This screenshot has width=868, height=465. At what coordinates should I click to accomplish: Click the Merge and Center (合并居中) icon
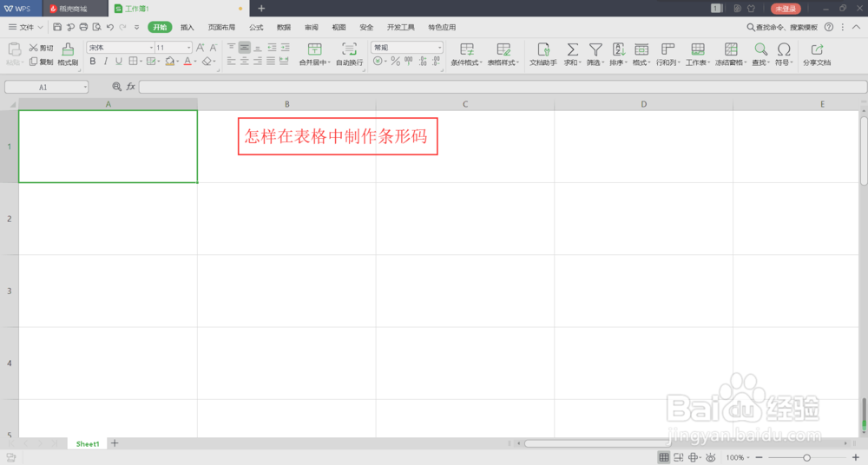coord(314,49)
